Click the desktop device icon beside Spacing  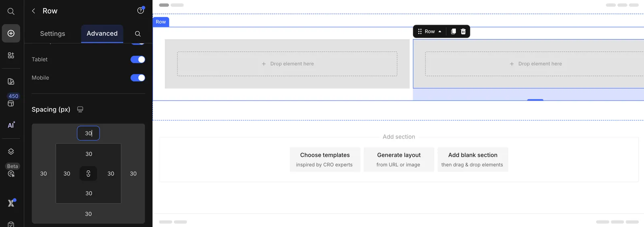click(80, 109)
